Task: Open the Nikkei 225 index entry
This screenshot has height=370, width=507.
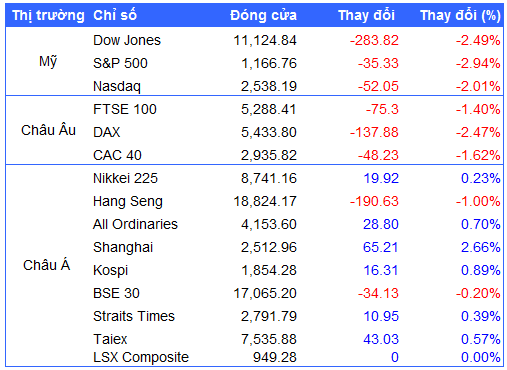Action: pos(125,178)
